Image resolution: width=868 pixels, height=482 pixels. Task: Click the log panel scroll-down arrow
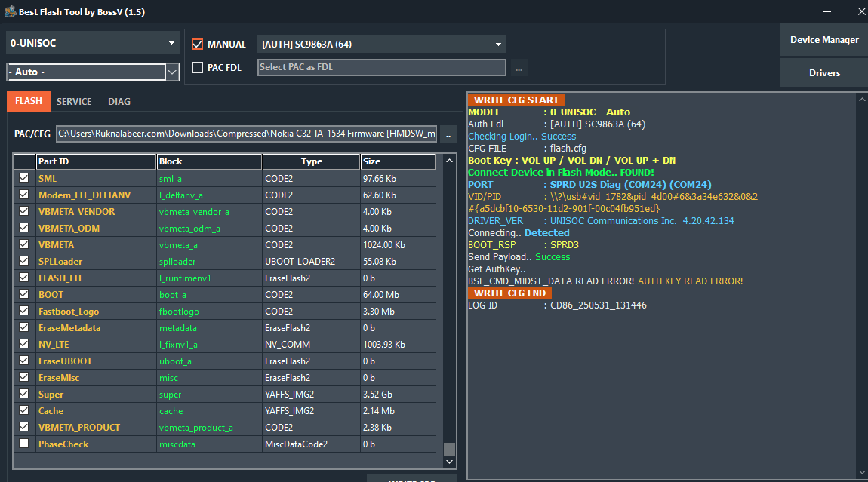[x=862, y=473]
